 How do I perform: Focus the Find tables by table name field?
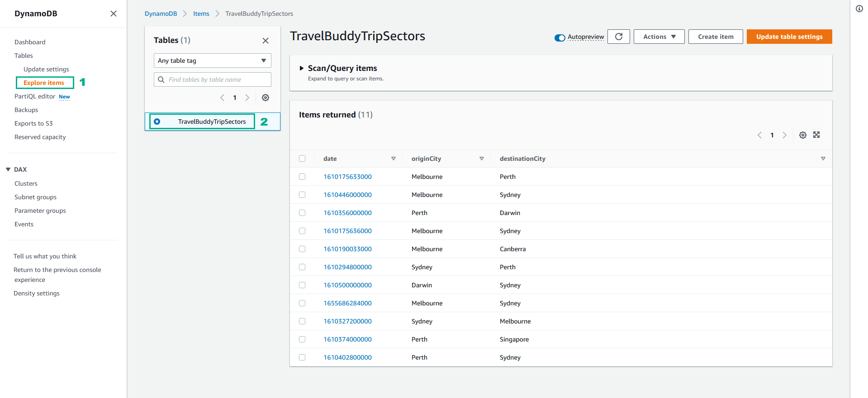pos(212,80)
